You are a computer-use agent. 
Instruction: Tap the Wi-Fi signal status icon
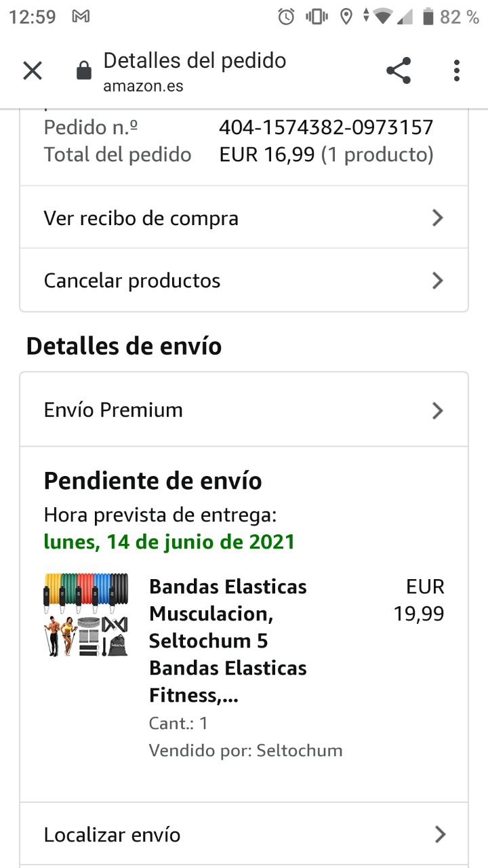383,17
